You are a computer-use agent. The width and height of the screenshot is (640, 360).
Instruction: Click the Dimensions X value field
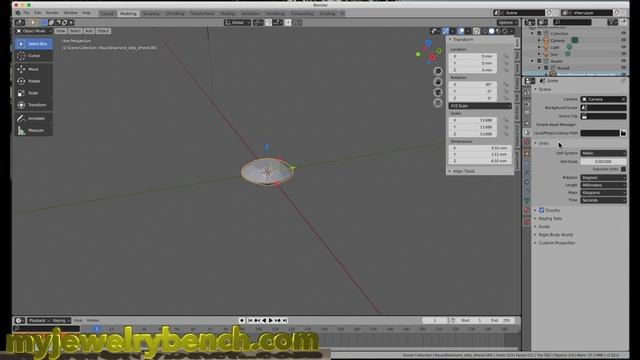click(x=480, y=148)
